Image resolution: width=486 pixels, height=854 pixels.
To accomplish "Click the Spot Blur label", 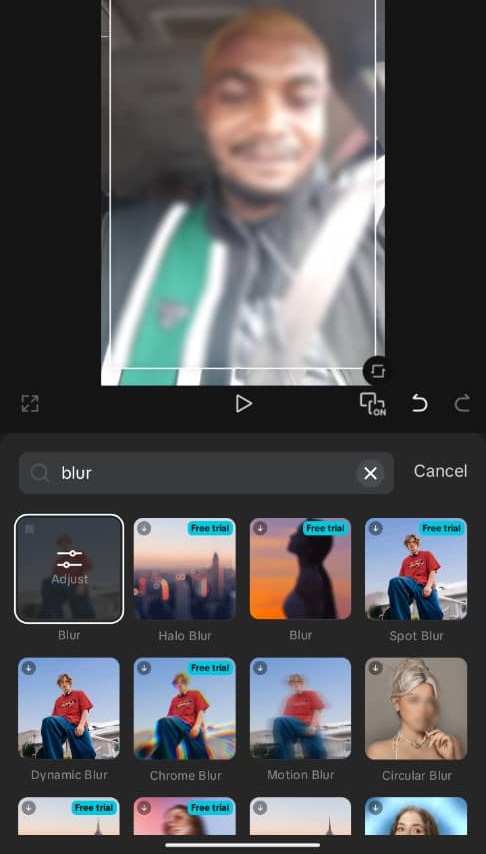I will tap(416, 636).
